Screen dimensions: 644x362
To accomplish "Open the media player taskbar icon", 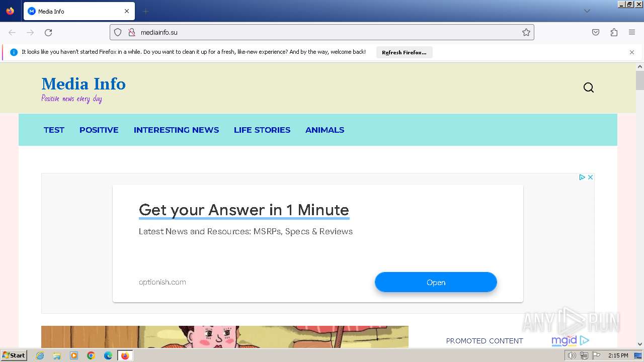I will point(74,355).
